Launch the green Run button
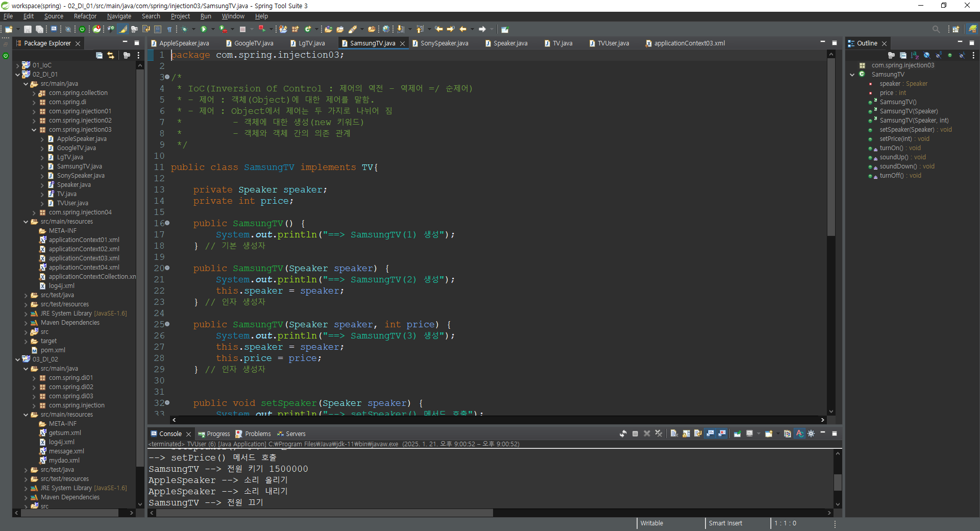The height and width of the screenshot is (531, 980). [204, 29]
